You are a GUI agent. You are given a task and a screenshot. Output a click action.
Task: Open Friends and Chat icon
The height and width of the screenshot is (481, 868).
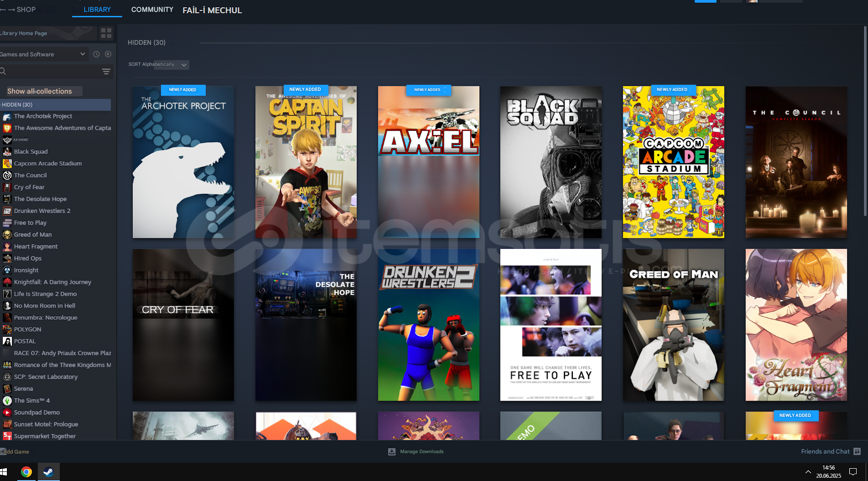(x=857, y=451)
